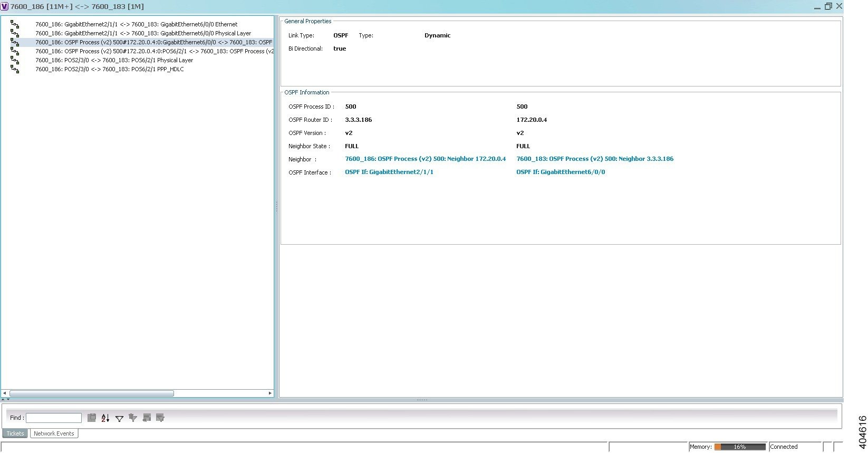Image resolution: width=868 pixels, height=453 pixels.
Task: Open 7600_183 Neighbor 3.3.3.186 link
Action: [x=595, y=159]
